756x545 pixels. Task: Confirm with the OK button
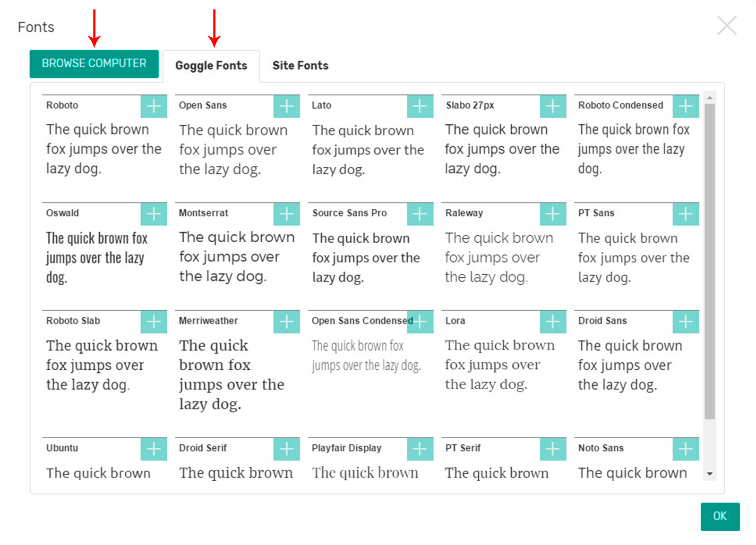click(720, 516)
